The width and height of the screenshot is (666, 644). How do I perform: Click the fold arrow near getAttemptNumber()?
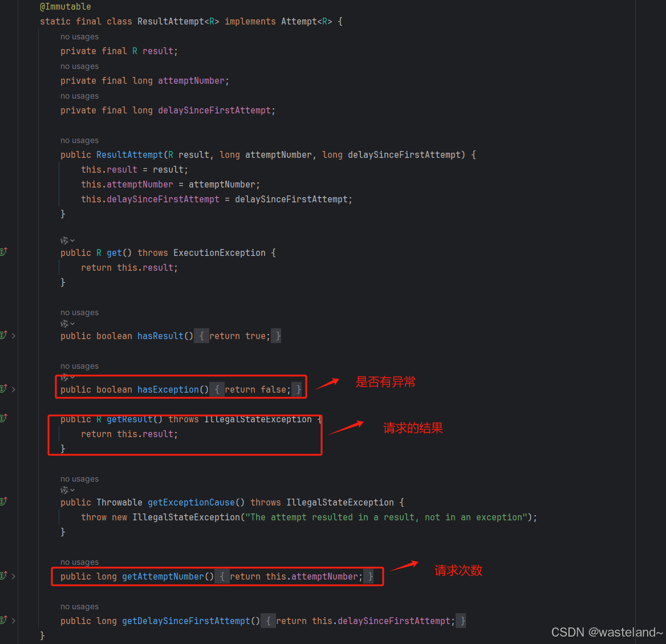pos(14,576)
